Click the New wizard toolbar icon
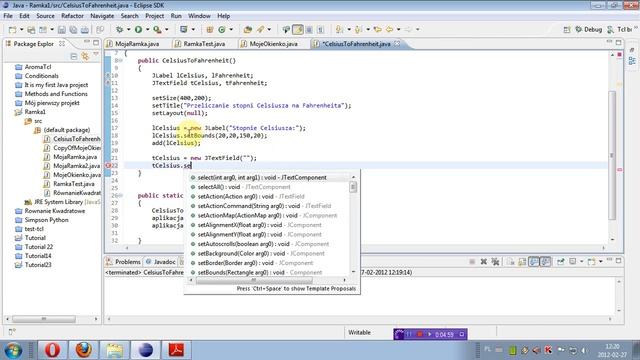640x360 pixels. [13, 30]
